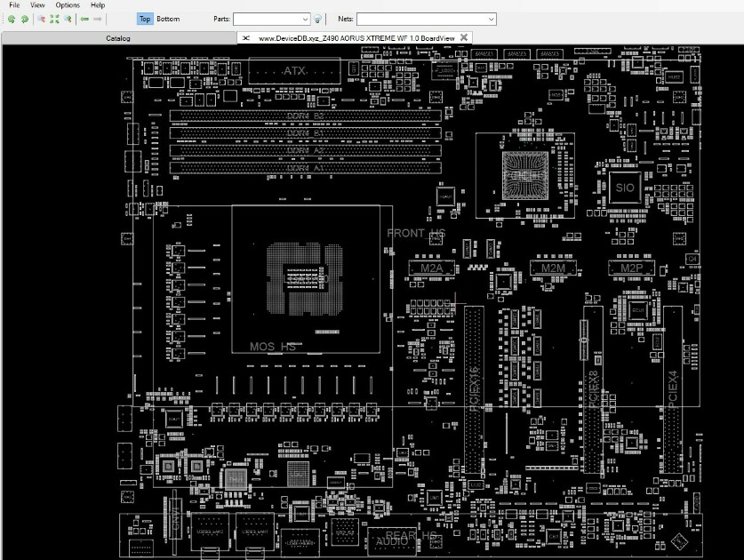This screenshot has height=560, width=744.
Task: Open the Options menu
Action: pyautogui.click(x=68, y=5)
